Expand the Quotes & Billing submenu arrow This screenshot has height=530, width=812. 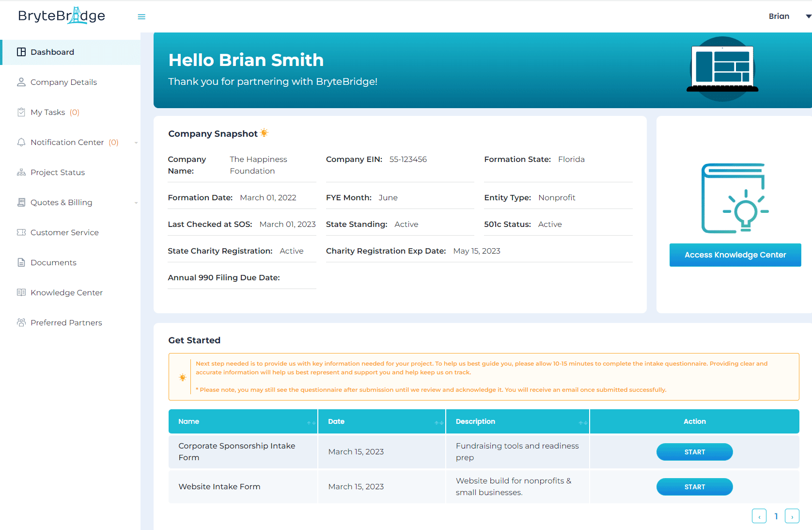click(x=136, y=203)
